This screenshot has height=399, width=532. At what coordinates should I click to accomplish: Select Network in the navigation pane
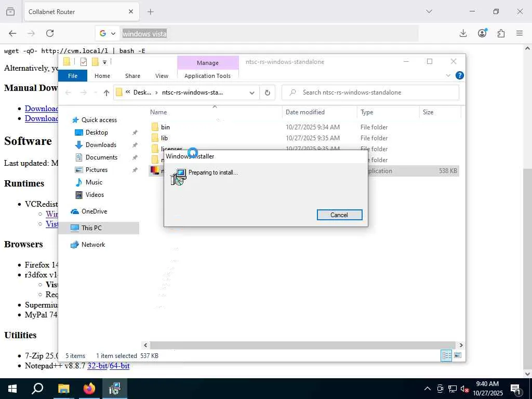tap(93, 244)
